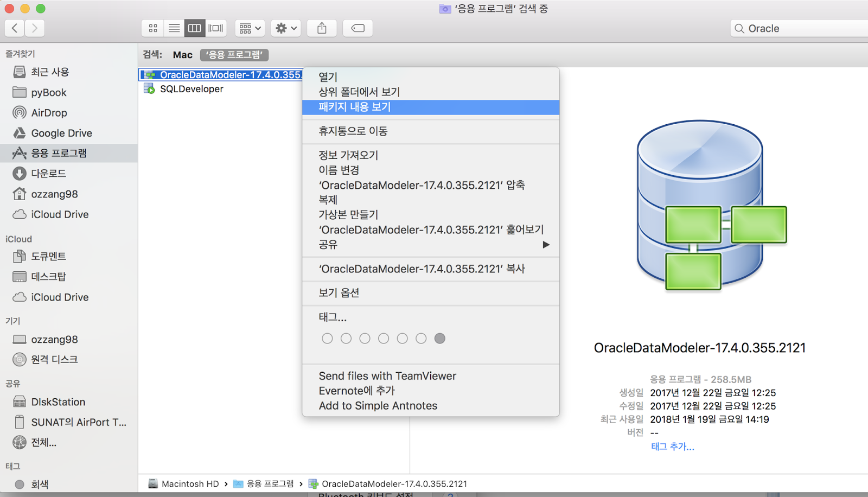Click Send files with TeamViewer
Viewport: 868px width, 497px height.
click(387, 375)
